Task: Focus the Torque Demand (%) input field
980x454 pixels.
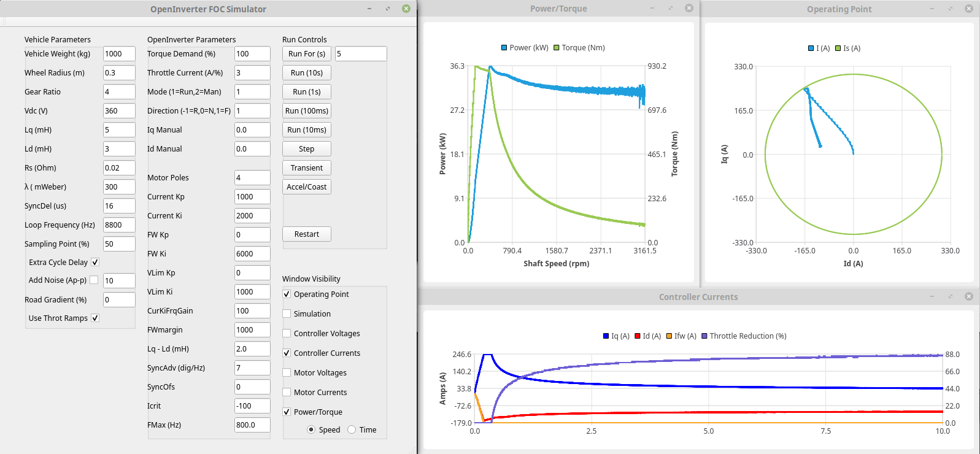Action: 252,54
